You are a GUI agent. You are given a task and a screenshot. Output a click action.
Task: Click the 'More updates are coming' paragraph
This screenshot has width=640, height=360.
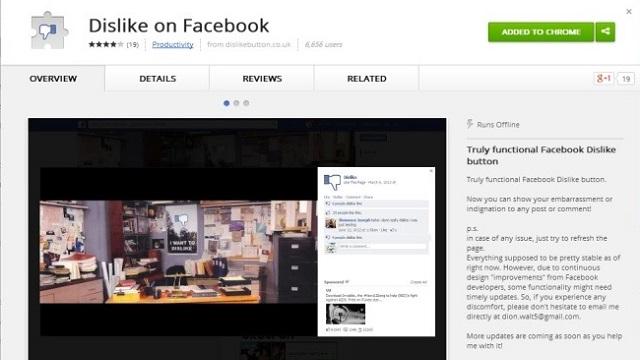pos(544,341)
